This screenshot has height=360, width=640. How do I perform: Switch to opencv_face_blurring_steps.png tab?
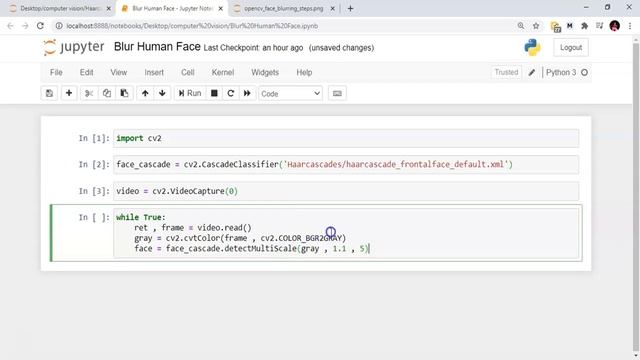coord(284,9)
